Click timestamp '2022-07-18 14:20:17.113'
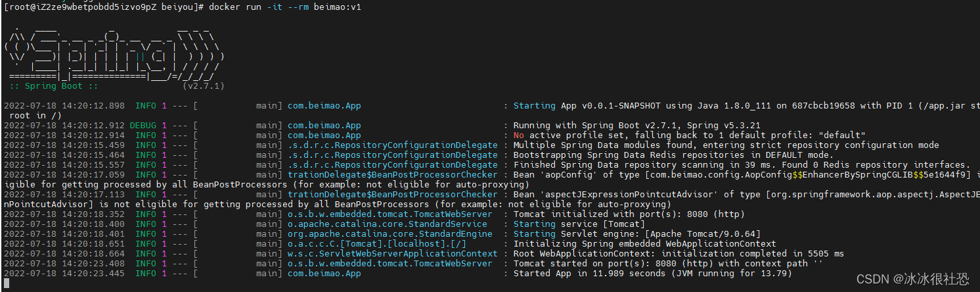This screenshot has height=292, width=980. coord(64,195)
